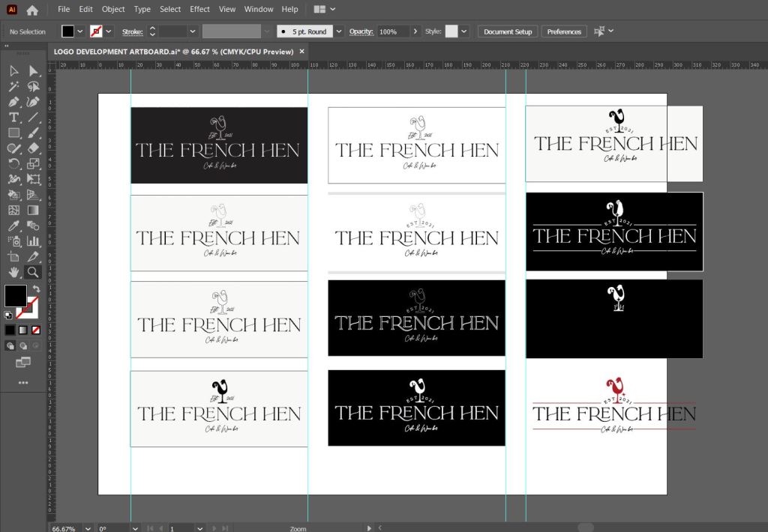Swap fill and stroke colors

coord(36,288)
